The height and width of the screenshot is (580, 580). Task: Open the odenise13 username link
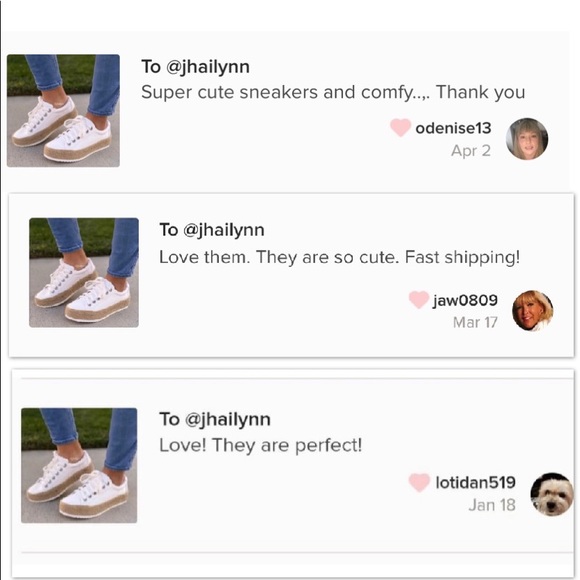click(453, 128)
